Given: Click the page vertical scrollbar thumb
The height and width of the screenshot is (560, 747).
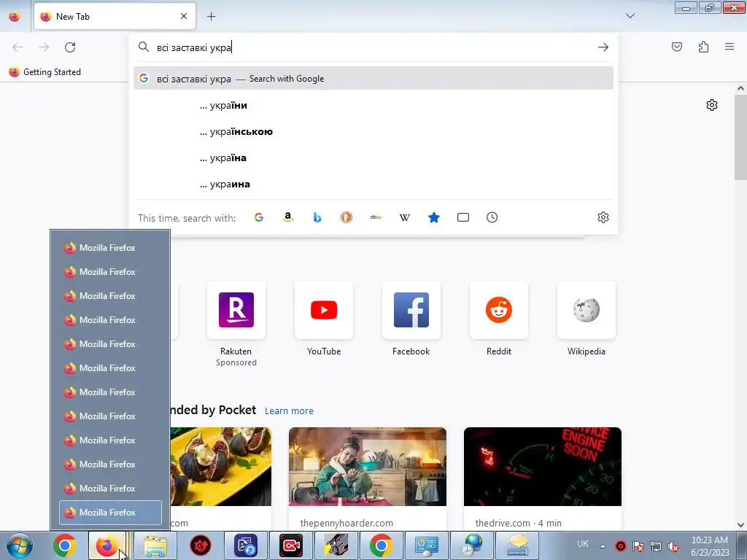Looking at the screenshot, I should pyautogui.click(x=741, y=137).
